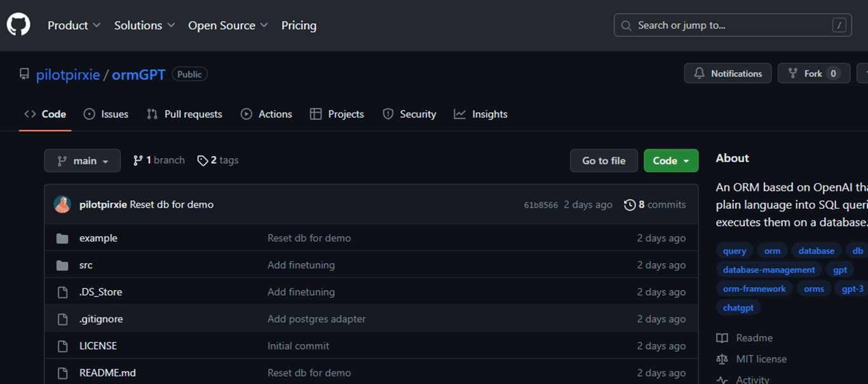Click the GitHub logo icon

tap(18, 25)
